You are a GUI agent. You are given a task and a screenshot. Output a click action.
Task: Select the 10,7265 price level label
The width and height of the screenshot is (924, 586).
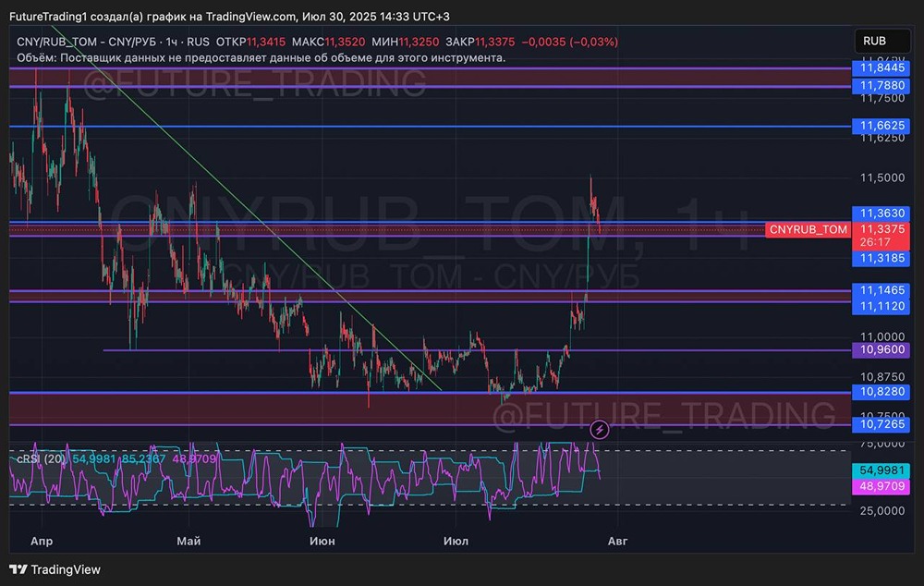(x=881, y=424)
